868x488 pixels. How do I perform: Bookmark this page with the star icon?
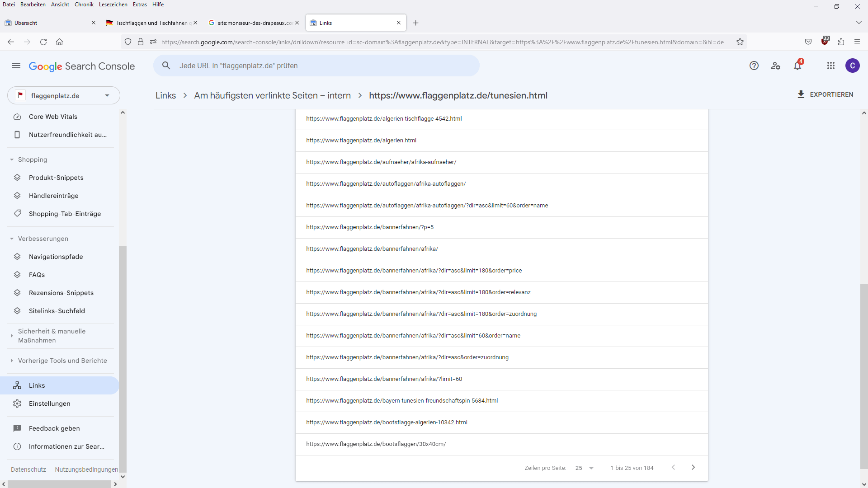click(x=740, y=42)
